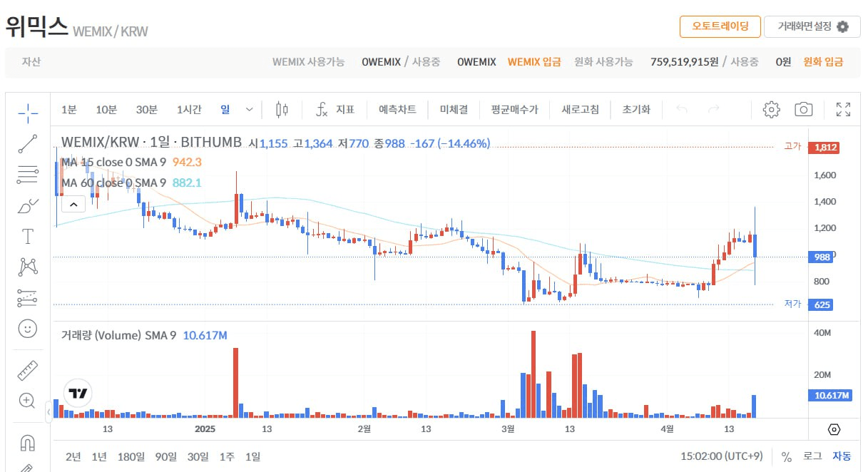Click the 저가 price label 625
This screenshot has height=472, width=868.
pyautogui.click(x=822, y=304)
